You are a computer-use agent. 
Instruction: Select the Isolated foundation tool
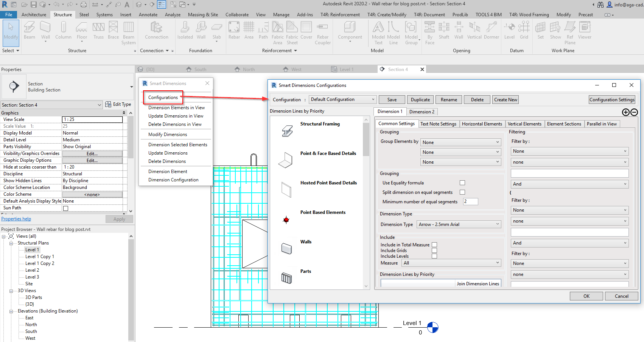pos(185,30)
